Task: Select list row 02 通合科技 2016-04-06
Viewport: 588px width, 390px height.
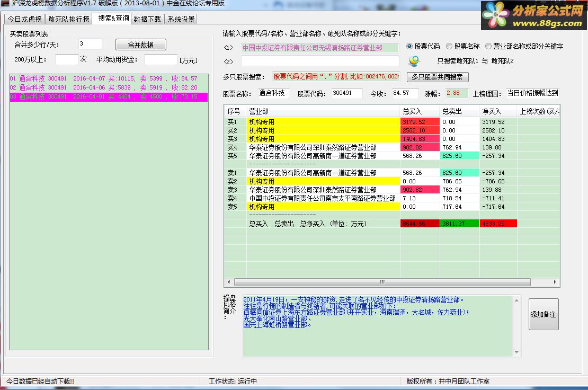Action: point(109,87)
